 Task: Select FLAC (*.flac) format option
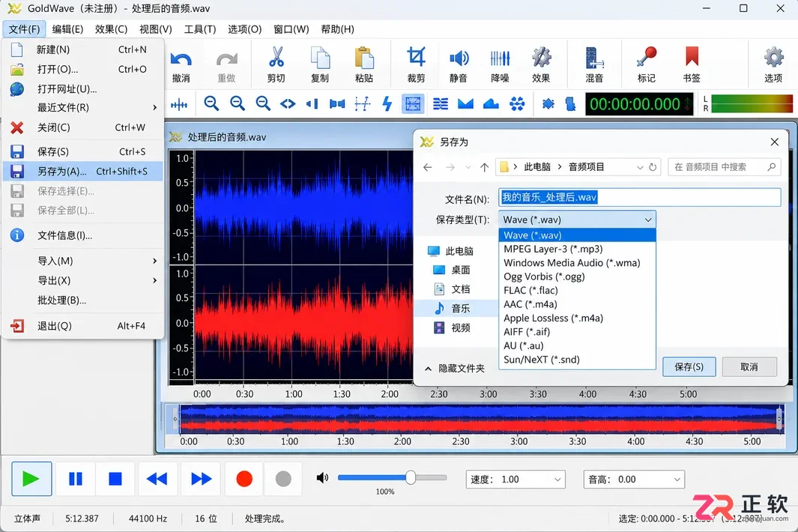[577, 290]
